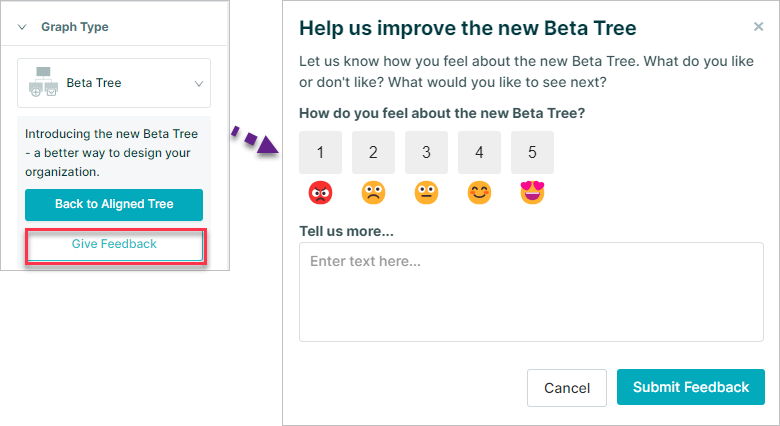Select rating 2 for Beta Tree
780x426 pixels.
pos(374,152)
